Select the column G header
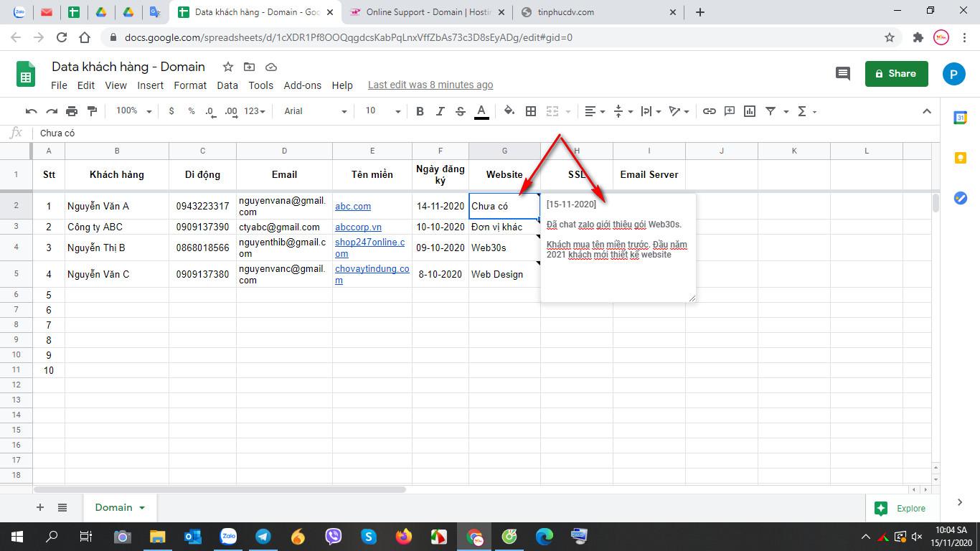980x551 pixels. pyautogui.click(x=504, y=151)
